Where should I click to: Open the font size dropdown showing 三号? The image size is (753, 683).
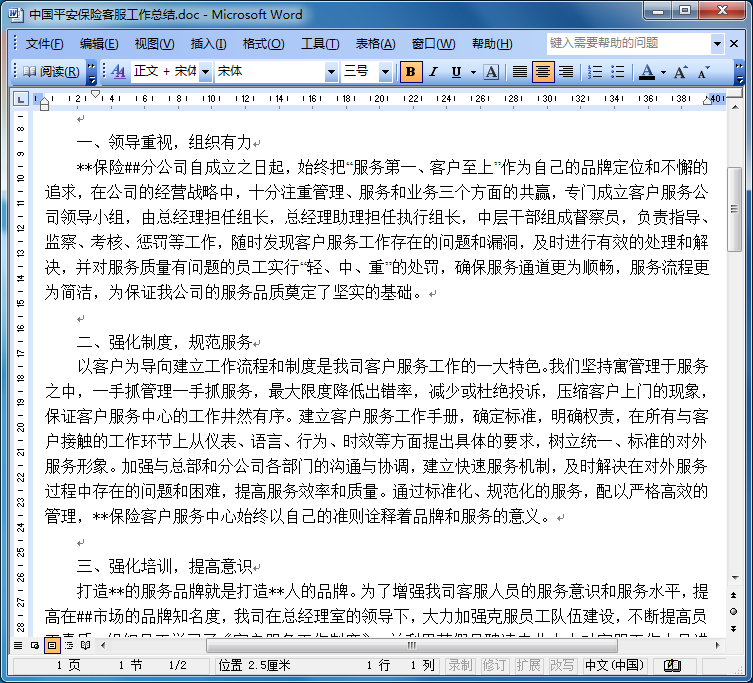coord(385,72)
